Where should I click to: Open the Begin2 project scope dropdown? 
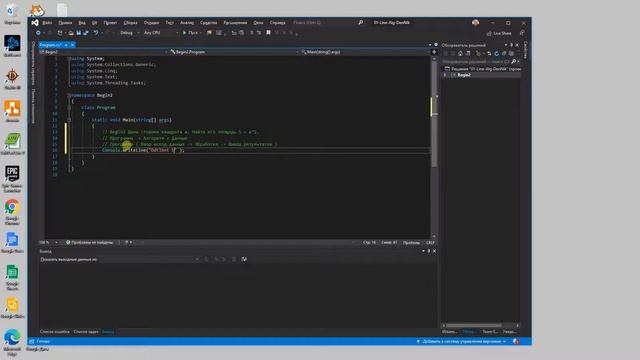pyautogui.click(x=103, y=52)
